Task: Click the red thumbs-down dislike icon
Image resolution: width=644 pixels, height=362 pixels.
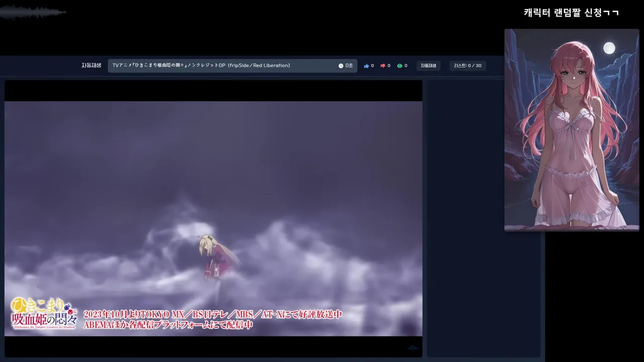Action: point(383,66)
